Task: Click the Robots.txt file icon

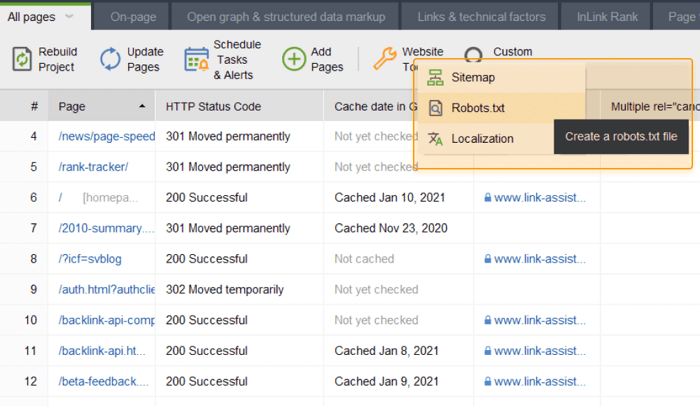Action: 435,108
